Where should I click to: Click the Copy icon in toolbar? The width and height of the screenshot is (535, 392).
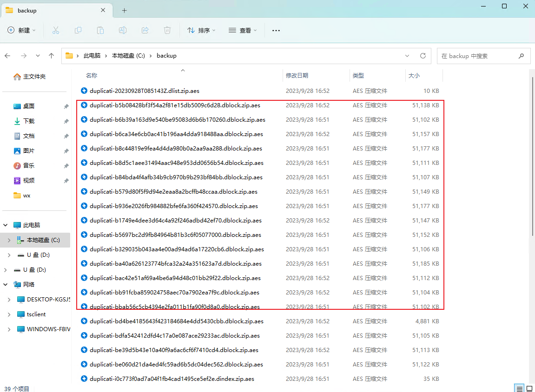point(78,30)
